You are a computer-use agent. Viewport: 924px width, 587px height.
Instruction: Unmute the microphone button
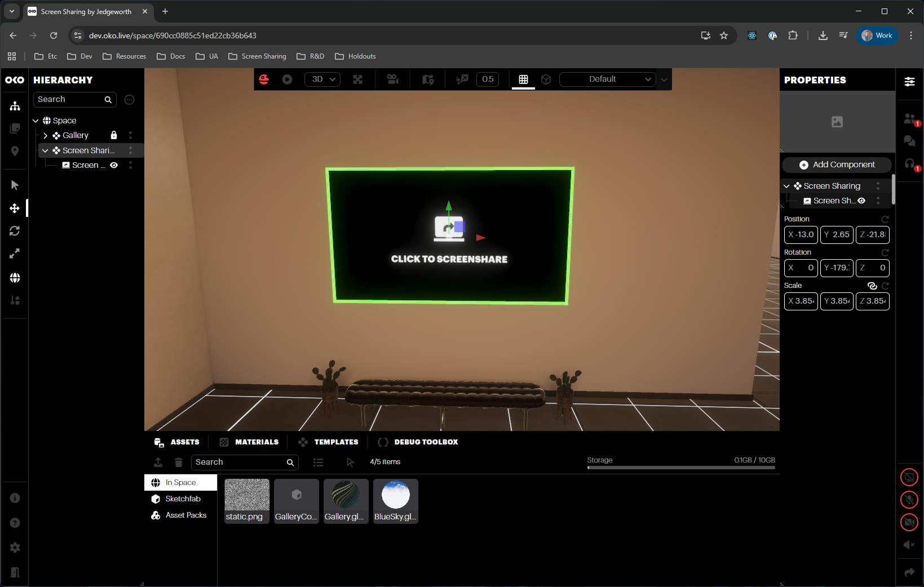tap(909, 500)
